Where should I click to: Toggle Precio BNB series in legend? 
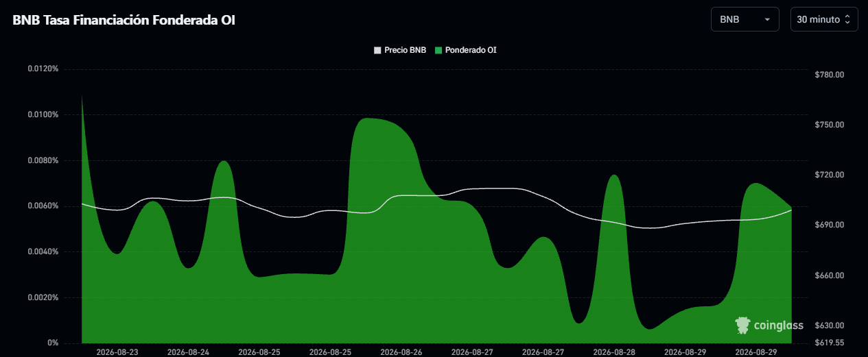400,50
